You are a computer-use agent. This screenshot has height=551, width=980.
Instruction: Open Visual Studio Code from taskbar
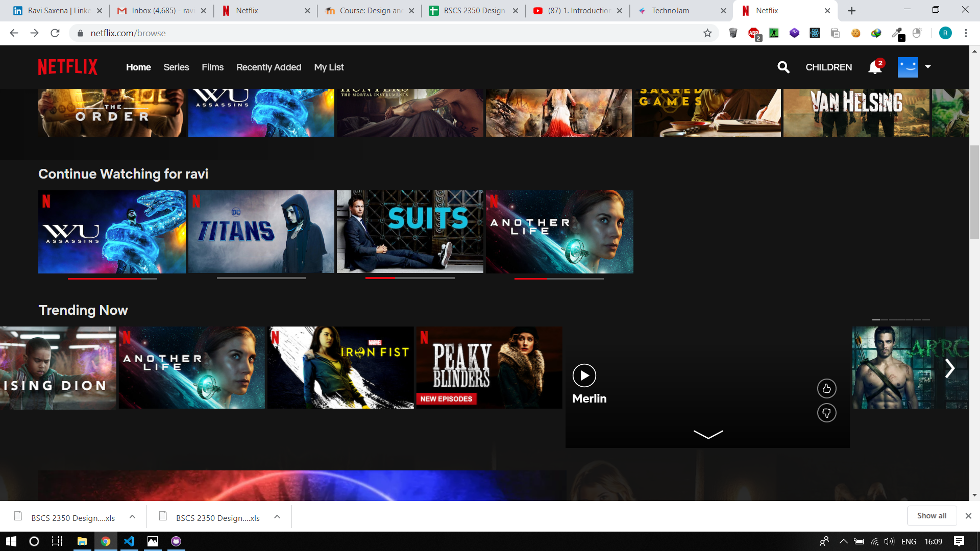pos(129,541)
